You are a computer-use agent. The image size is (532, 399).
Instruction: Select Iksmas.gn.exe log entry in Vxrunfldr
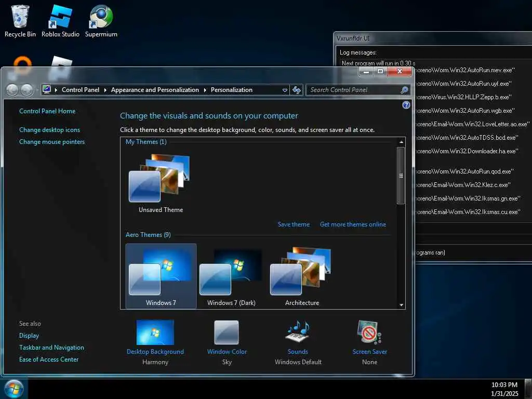(468, 198)
